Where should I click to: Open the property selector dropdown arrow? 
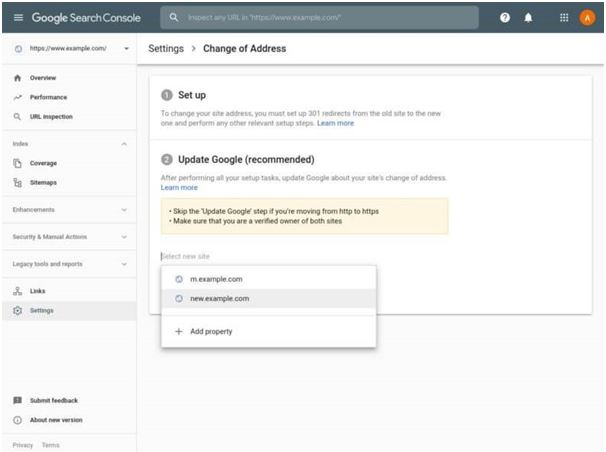point(126,49)
